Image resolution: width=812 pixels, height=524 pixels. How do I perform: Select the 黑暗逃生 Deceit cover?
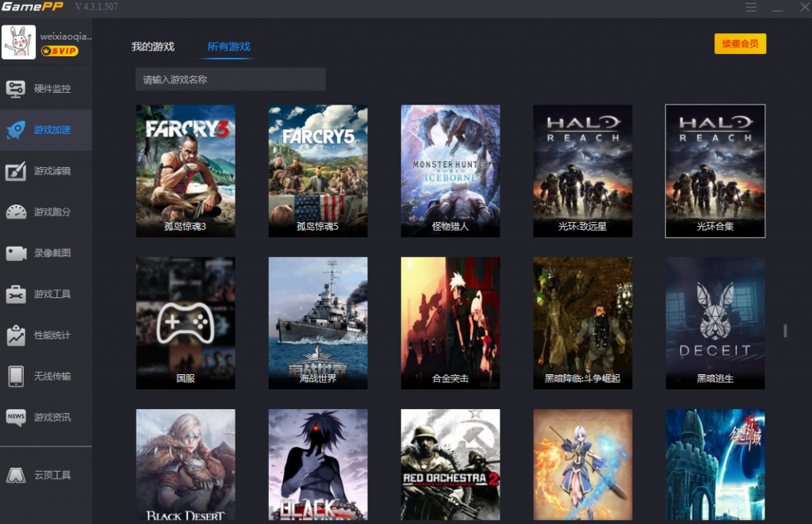(715, 323)
